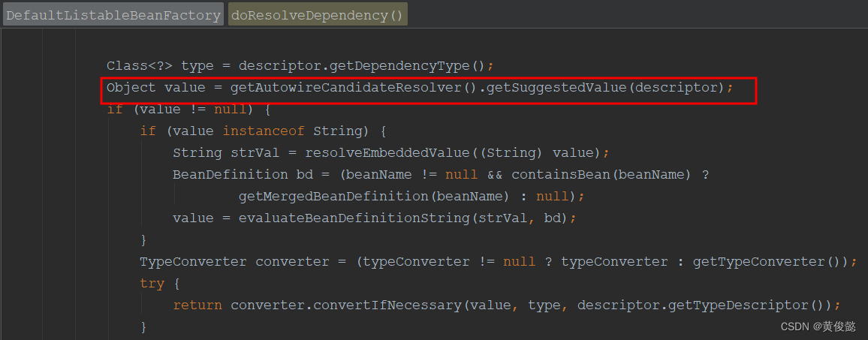Click 'getSuggestedValue(descriptor)' call

(x=604, y=88)
